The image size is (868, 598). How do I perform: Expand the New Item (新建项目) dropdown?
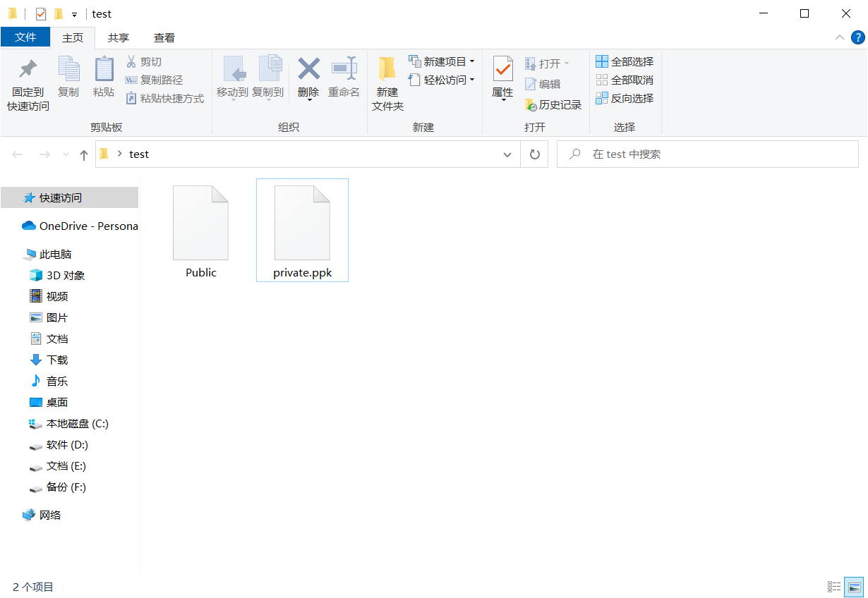pyautogui.click(x=471, y=62)
